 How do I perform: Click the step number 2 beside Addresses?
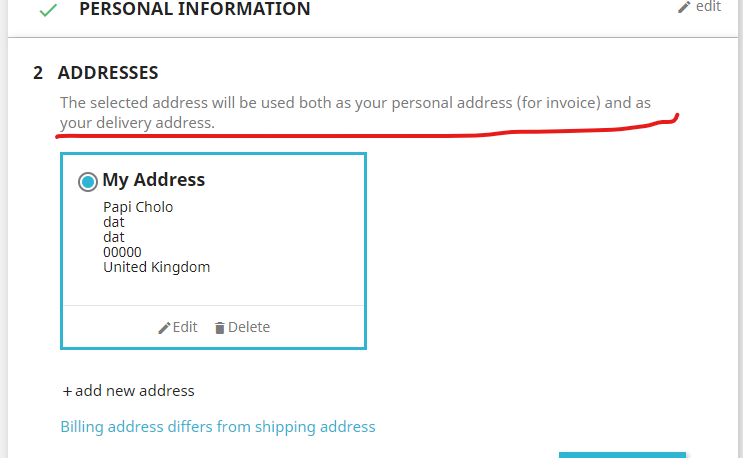[38, 73]
